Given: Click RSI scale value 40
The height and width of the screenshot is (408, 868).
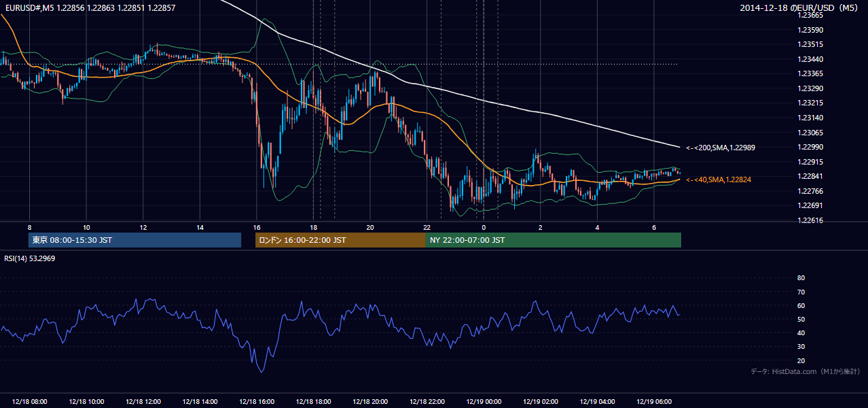Looking at the screenshot, I should (x=801, y=333).
